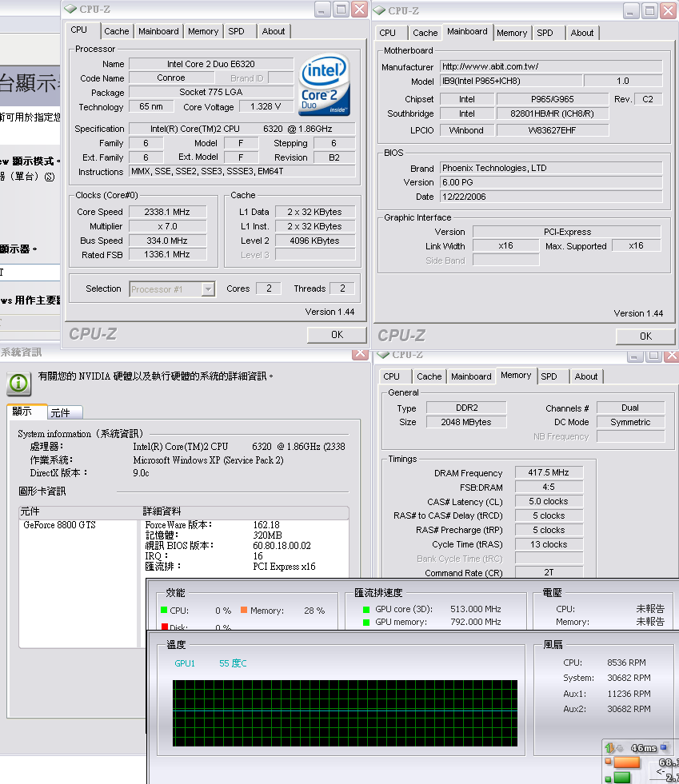679x784 pixels.
Task: Click the DRAM Frequency value field
Action: [549, 473]
